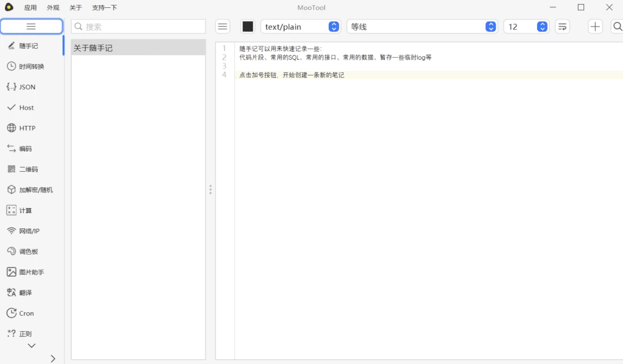Screen dimensions: 623x364
Task: Open the font size 12 dropdown
Action: 526,27
